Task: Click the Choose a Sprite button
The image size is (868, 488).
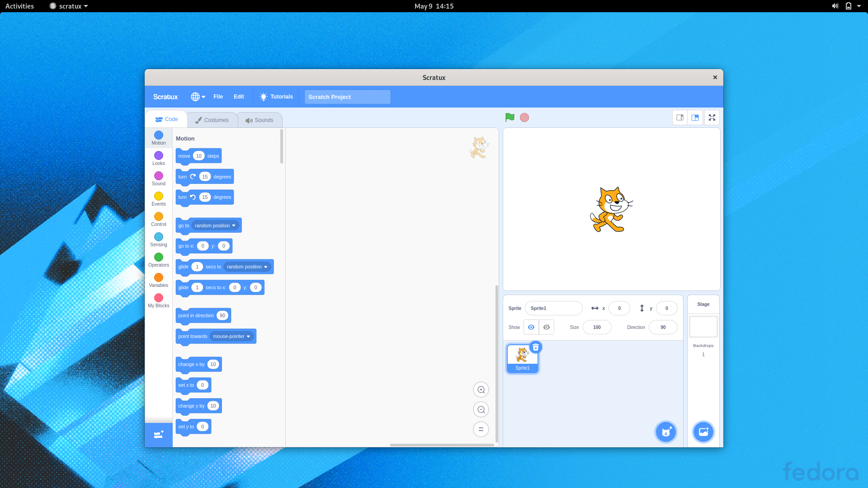Action: pos(666,432)
